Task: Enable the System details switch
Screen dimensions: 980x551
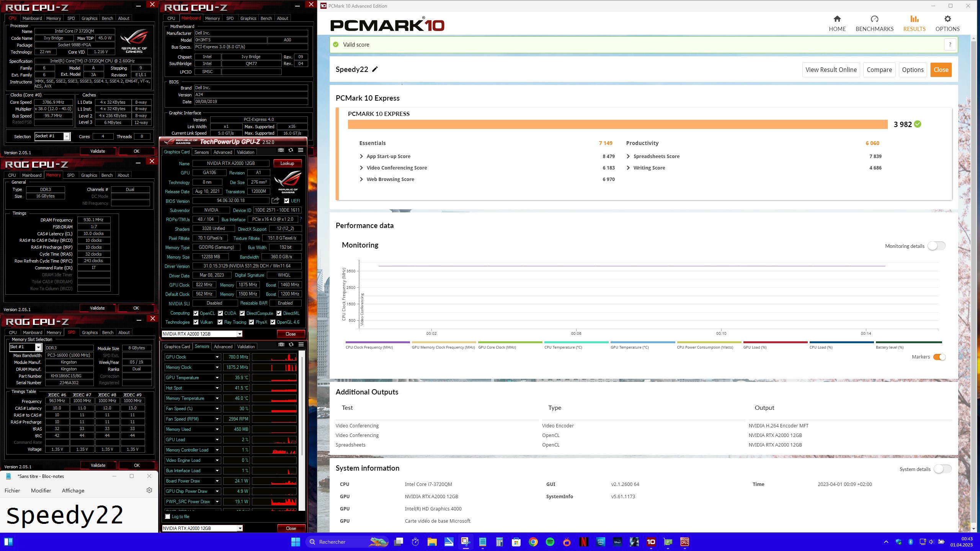Action: (942, 469)
